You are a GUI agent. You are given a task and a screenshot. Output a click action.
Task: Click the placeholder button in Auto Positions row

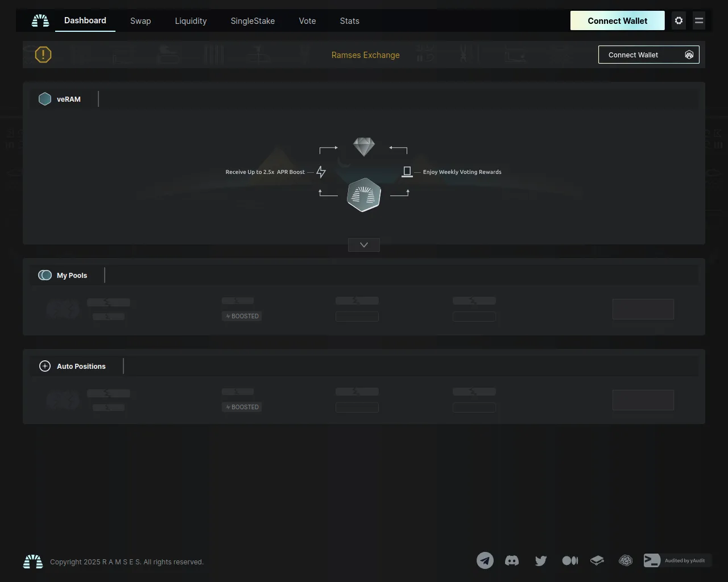pos(643,400)
